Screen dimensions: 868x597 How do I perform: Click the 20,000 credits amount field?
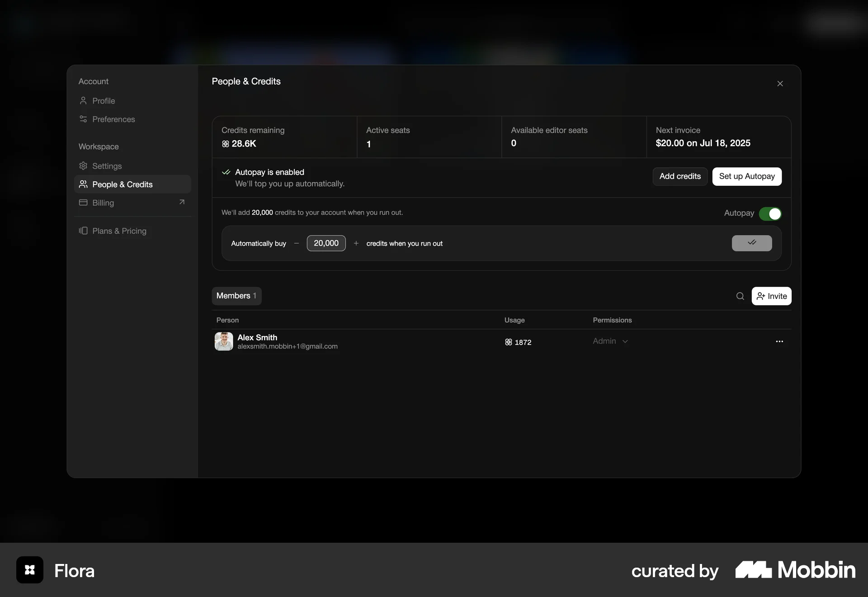point(326,243)
